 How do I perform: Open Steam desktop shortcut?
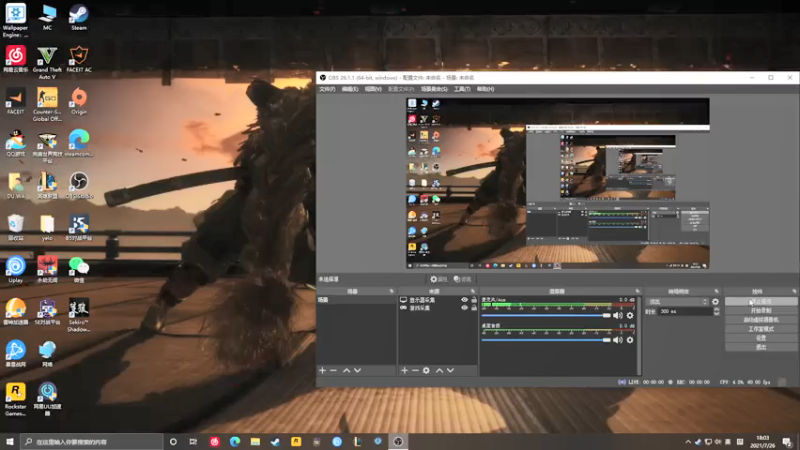click(79, 18)
